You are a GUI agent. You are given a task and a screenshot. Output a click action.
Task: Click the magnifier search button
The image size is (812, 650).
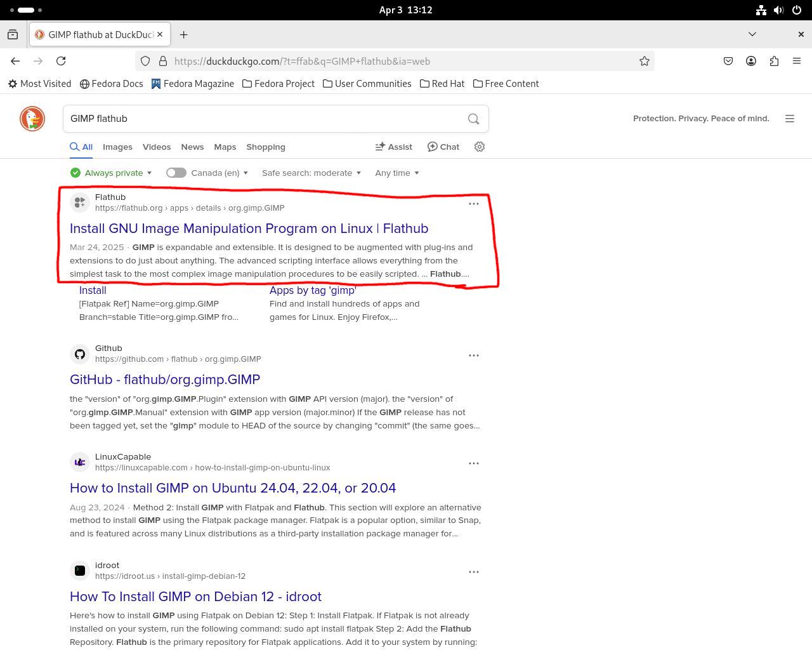click(473, 119)
